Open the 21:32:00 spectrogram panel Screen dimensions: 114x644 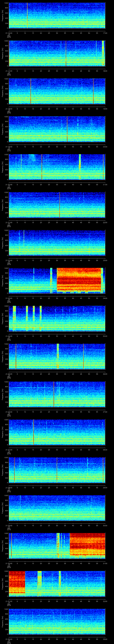57,621
